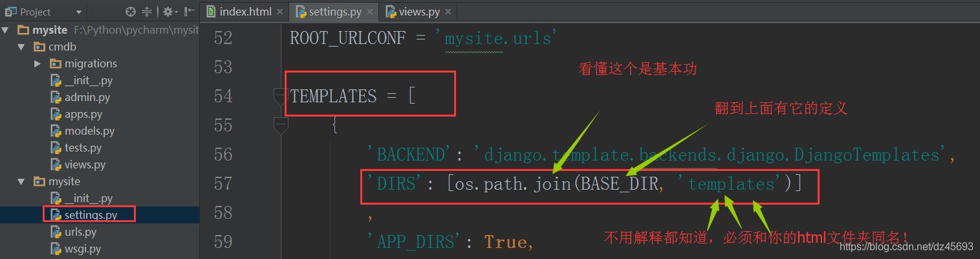Image resolution: width=980 pixels, height=259 pixels.
Task: Select the migrations folder
Action: coord(91,63)
